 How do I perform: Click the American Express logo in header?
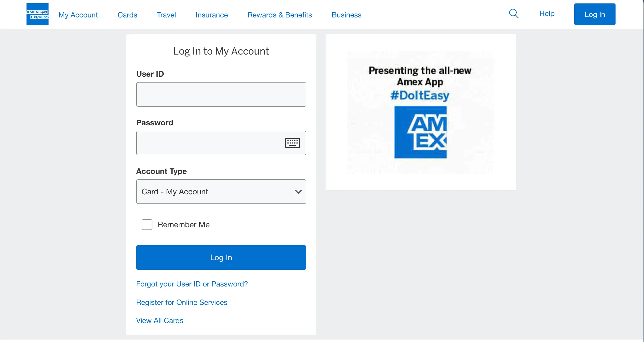point(37,14)
